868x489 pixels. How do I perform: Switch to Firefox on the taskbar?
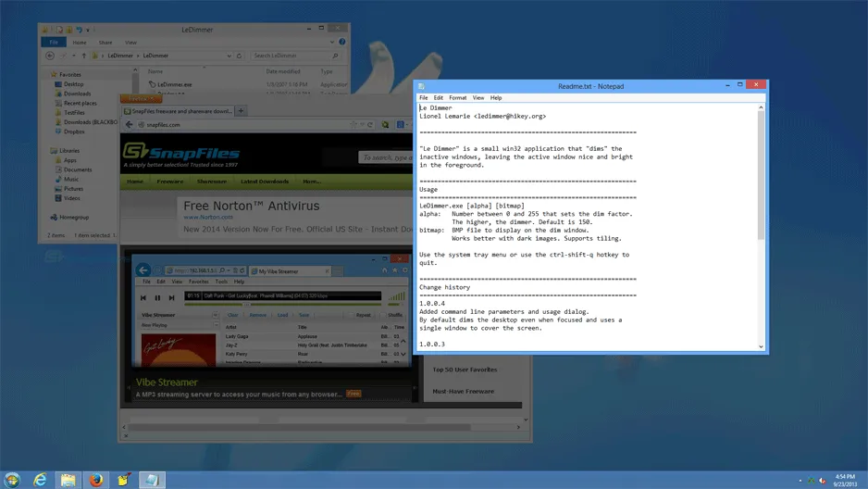pyautogui.click(x=96, y=480)
